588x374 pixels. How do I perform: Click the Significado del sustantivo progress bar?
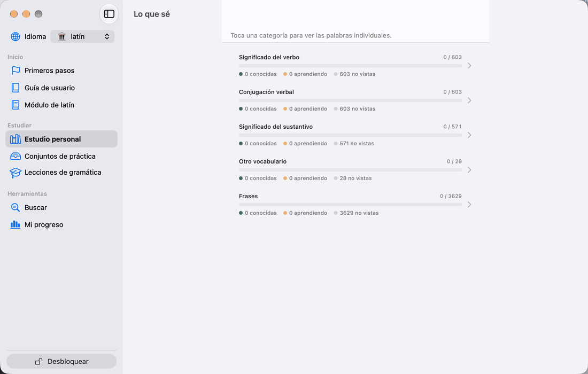[x=350, y=135]
